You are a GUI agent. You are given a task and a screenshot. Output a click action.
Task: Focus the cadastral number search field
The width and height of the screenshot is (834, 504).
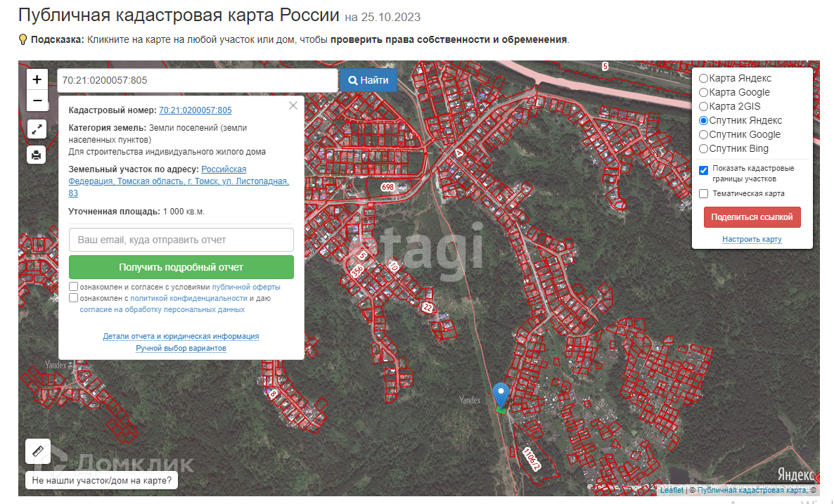(198, 80)
